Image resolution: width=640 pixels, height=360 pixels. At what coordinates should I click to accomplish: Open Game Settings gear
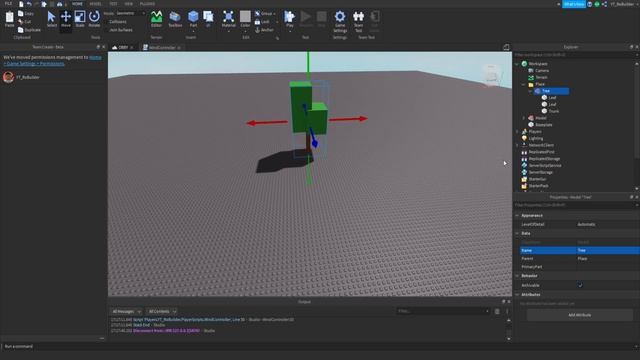coord(340,17)
